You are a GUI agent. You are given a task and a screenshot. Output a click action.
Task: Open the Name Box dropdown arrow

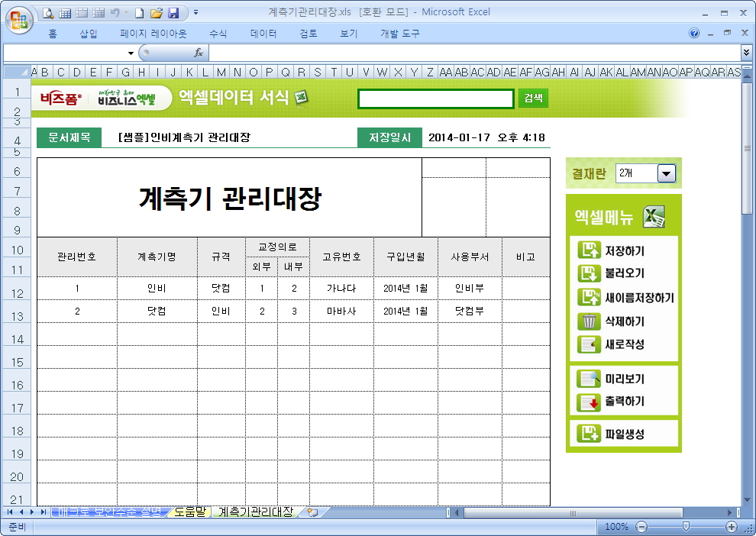click(131, 53)
